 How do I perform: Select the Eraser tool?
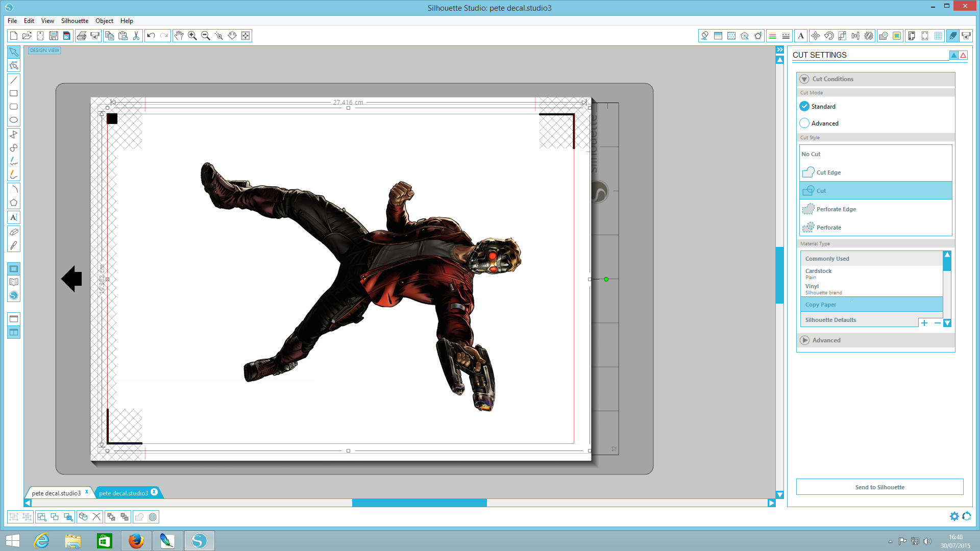coord(14,232)
